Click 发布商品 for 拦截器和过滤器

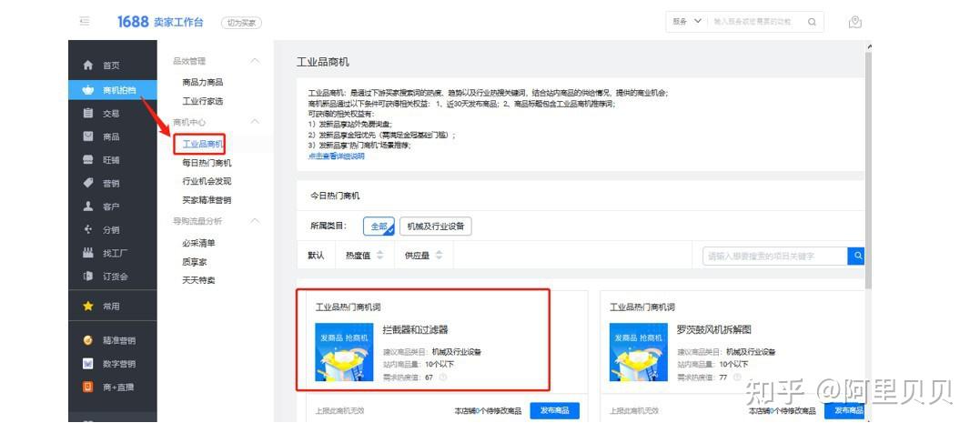[x=554, y=410]
